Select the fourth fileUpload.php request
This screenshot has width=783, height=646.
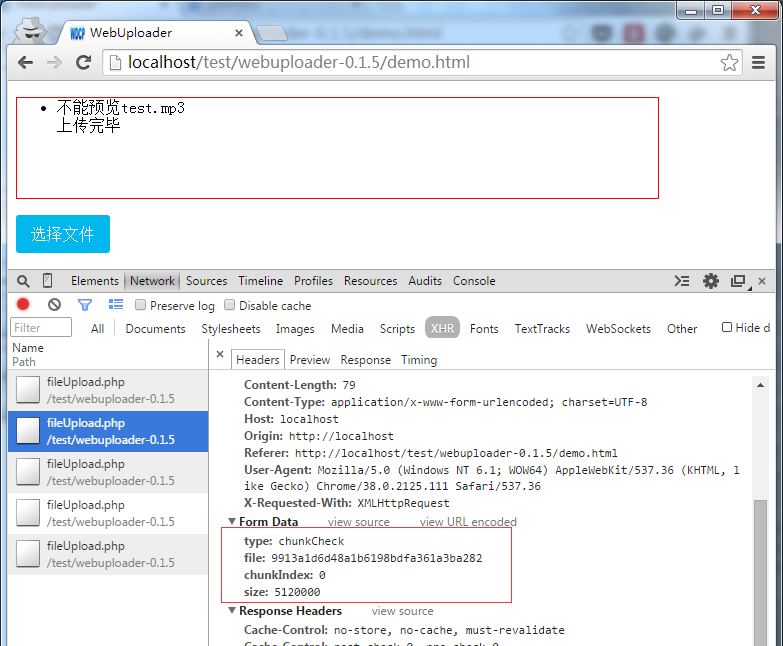[108, 513]
